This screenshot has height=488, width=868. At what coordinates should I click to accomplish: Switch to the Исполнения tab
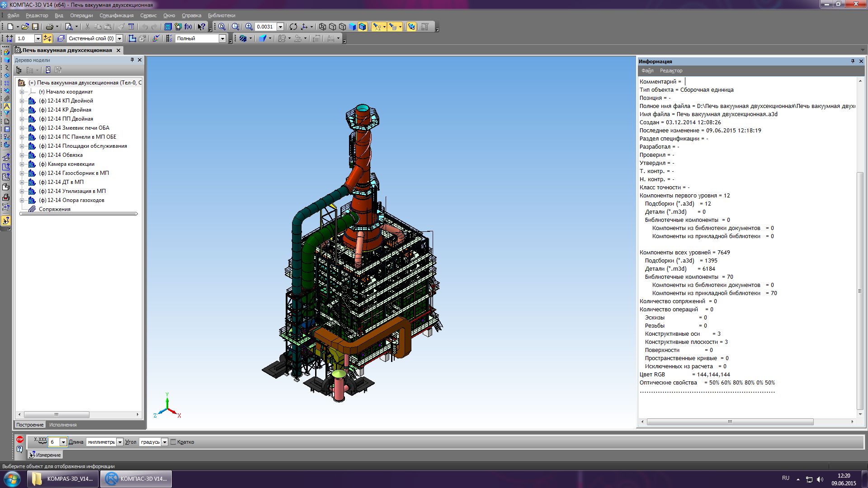[63, 425]
